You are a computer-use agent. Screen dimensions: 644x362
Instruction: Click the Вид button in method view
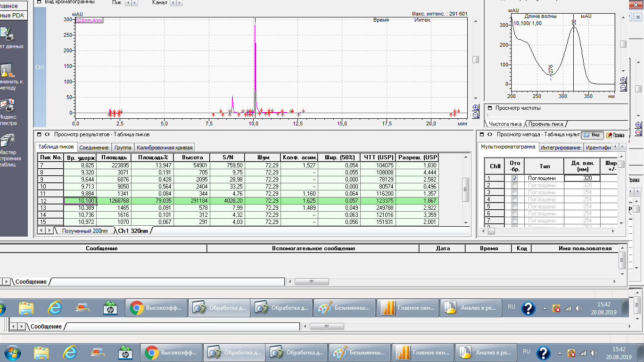tap(592, 135)
